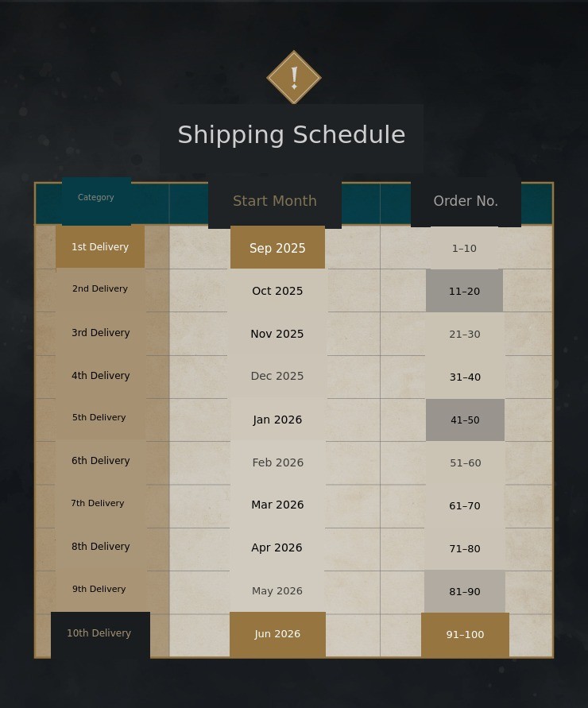Click the 8th Delivery row label
Viewport: 588px width, 708px height.
[x=100, y=547]
